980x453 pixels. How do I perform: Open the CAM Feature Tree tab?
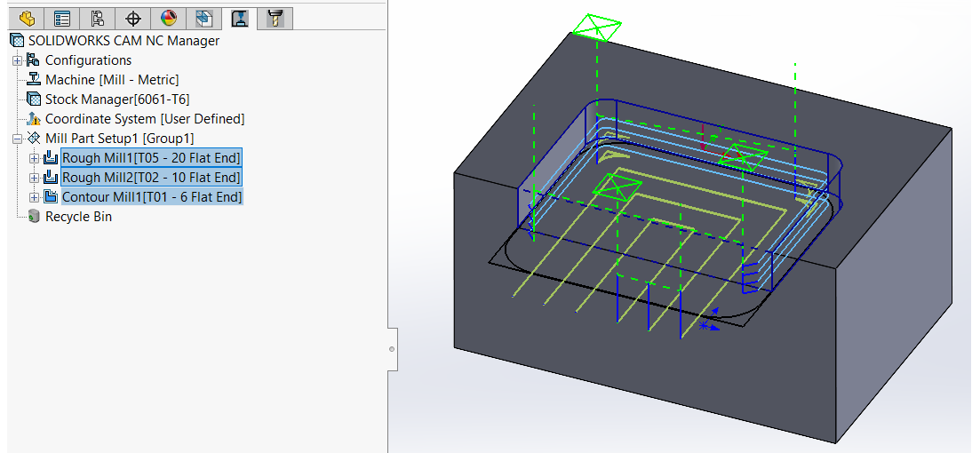[203, 18]
